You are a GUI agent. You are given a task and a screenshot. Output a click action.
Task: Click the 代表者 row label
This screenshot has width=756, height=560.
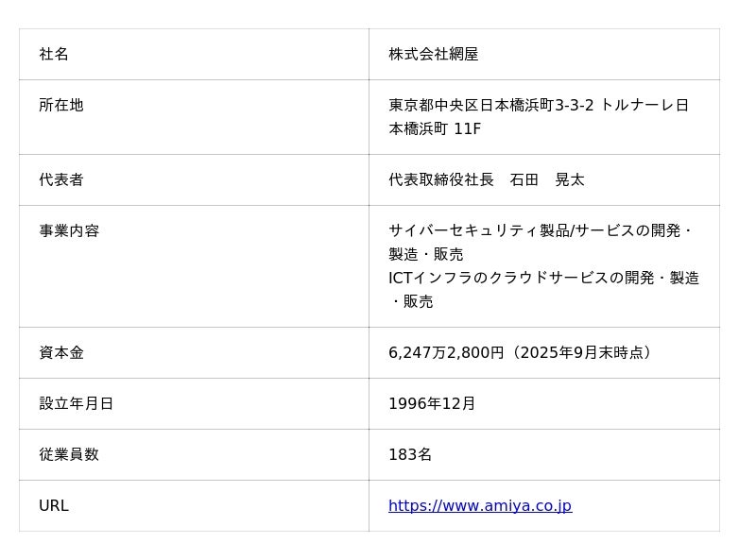click(x=61, y=180)
